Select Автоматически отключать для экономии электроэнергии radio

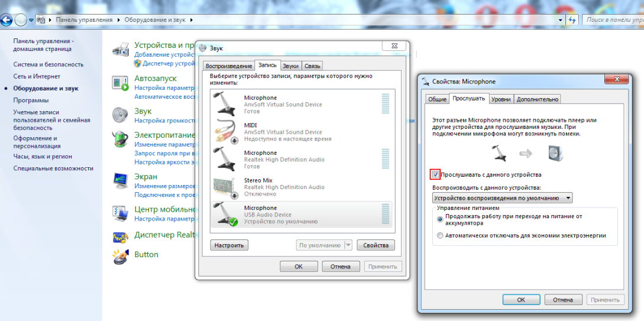point(439,235)
